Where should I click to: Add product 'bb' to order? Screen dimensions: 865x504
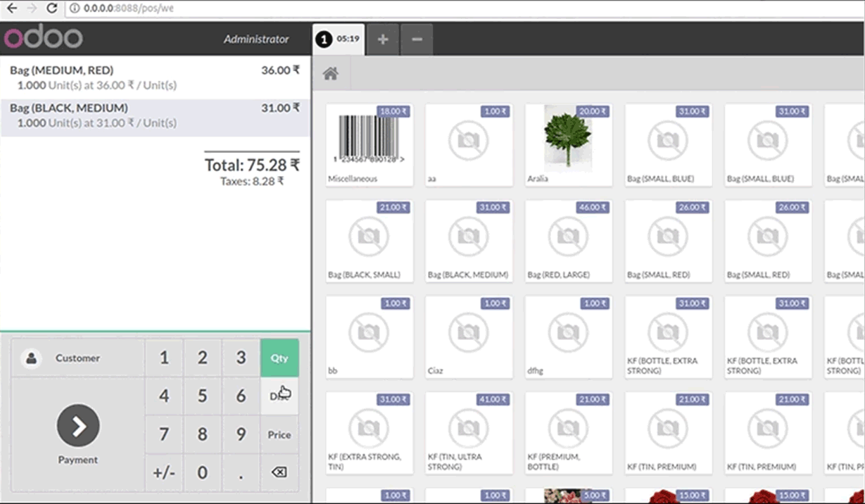[x=370, y=337]
